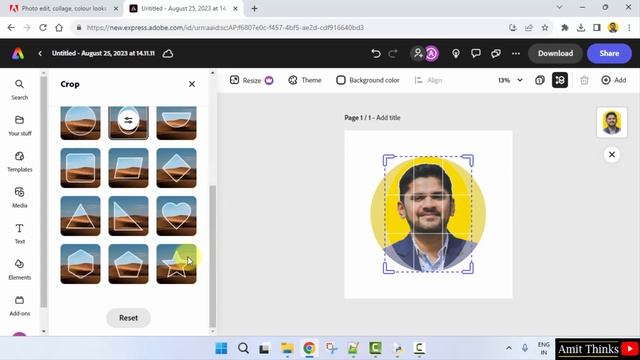Screen dimensions: 640x360
Task: Click the Chrome taskbar icon
Action: [309, 349]
